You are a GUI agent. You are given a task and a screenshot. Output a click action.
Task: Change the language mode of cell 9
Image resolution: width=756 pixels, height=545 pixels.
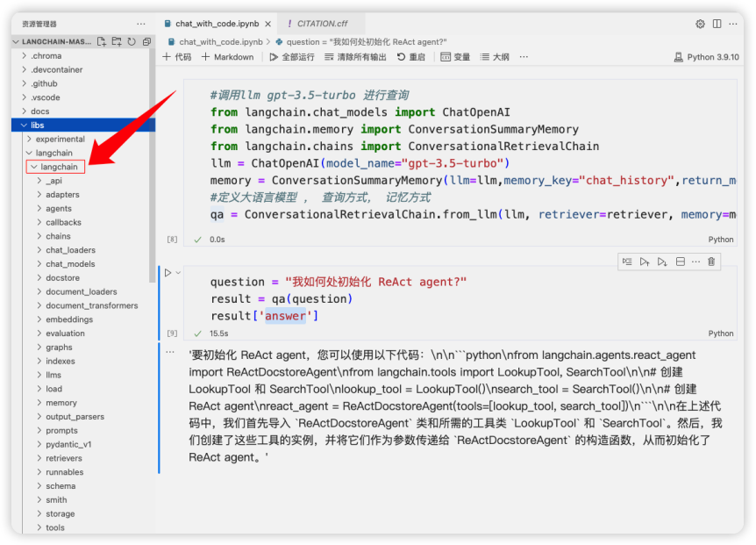tap(721, 333)
